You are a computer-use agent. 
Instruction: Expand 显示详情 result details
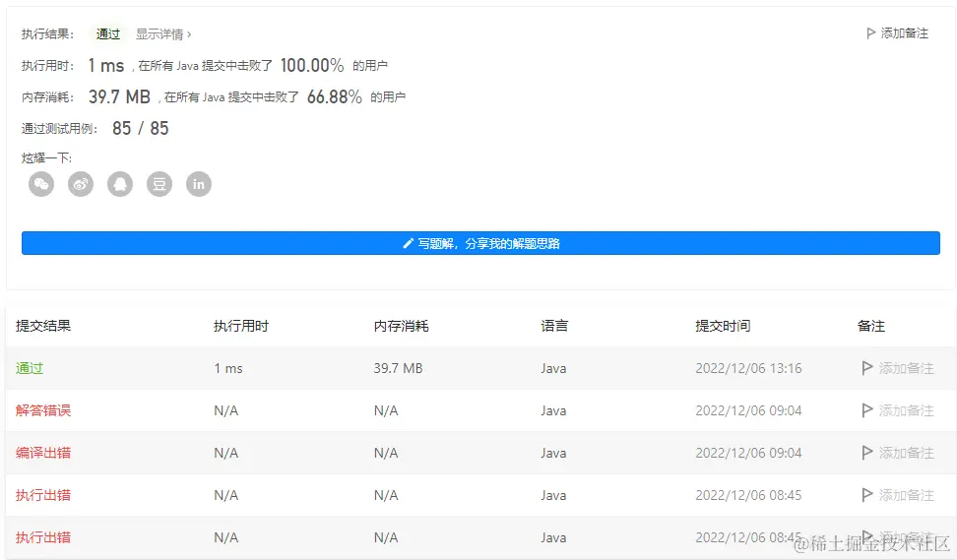click(x=163, y=34)
